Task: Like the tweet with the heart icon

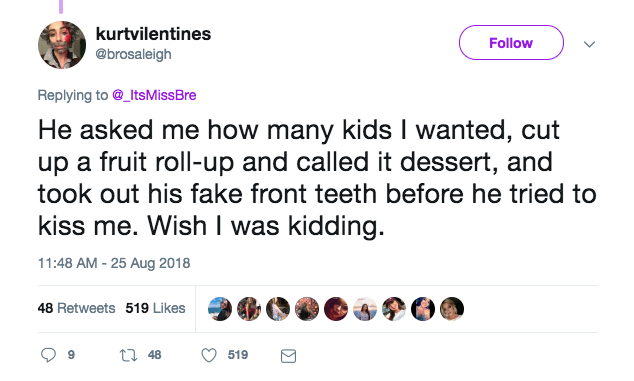Action: pyautogui.click(x=209, y=356)
